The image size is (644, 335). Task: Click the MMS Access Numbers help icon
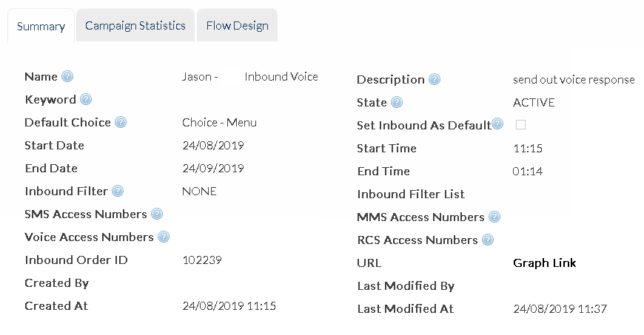(494, 217)
